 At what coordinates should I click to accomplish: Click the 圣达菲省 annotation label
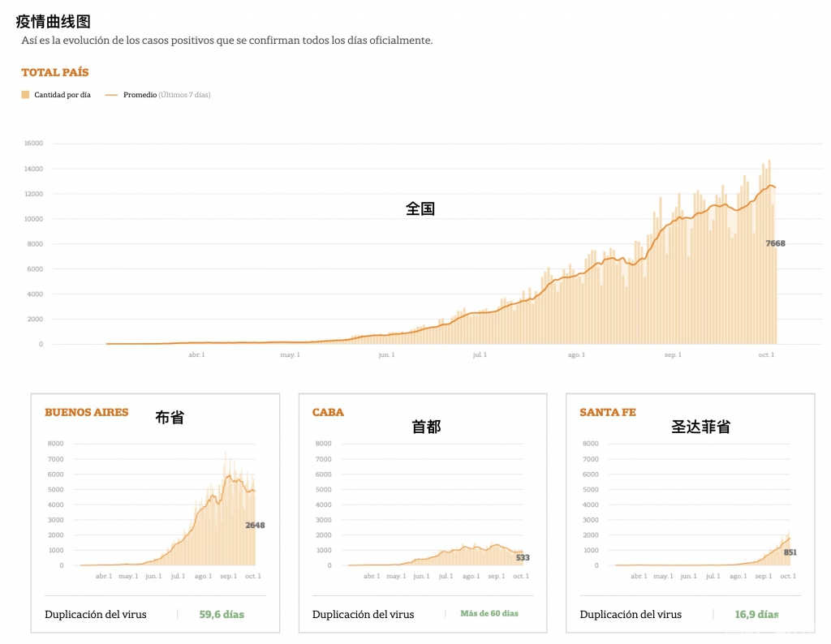click(700, 427)
